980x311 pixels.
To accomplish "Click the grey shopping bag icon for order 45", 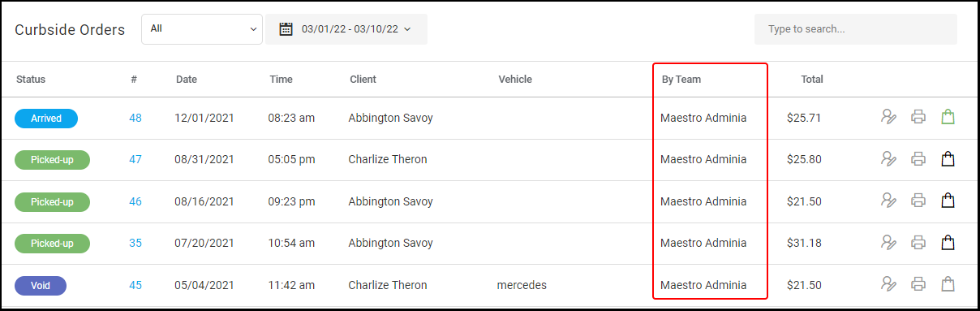I will coord(948,284).
